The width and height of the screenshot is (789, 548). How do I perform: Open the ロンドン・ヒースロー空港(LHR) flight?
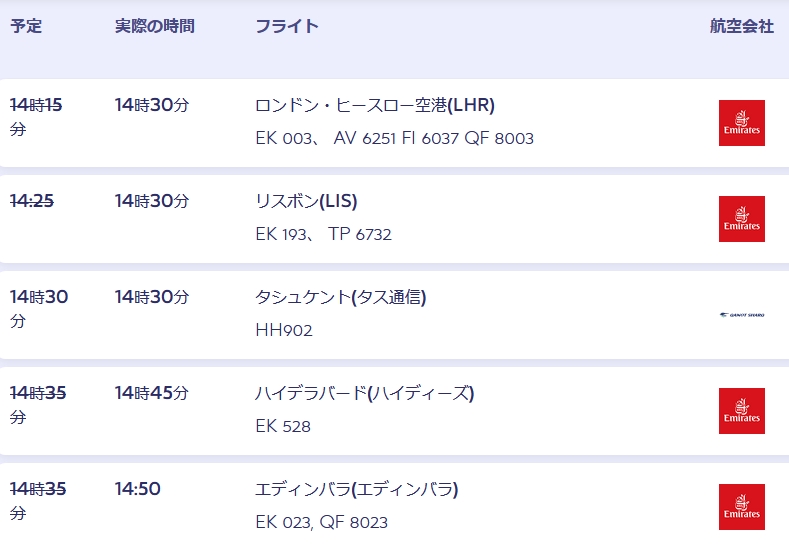(x=375, y=105)
